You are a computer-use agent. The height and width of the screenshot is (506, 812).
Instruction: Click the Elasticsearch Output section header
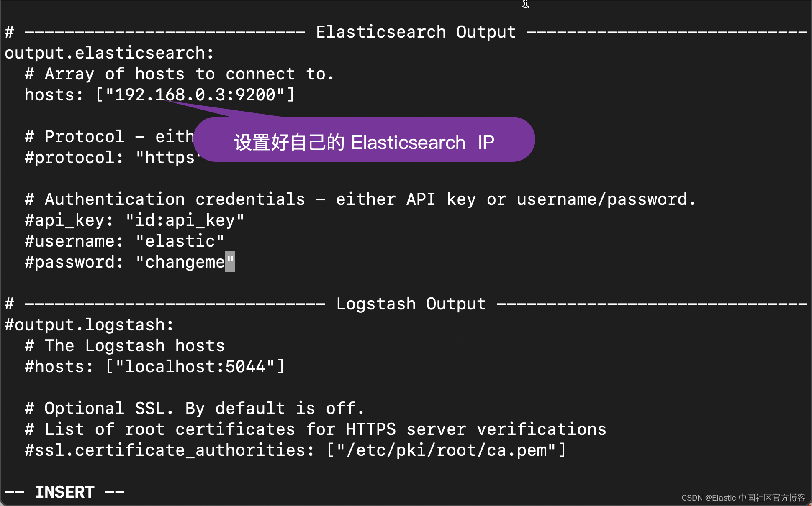point(416,32)
